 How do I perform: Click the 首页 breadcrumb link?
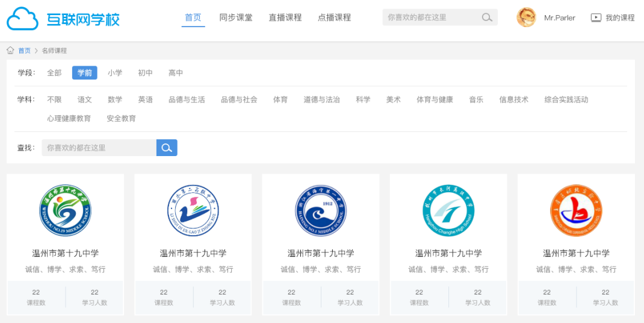25,51
